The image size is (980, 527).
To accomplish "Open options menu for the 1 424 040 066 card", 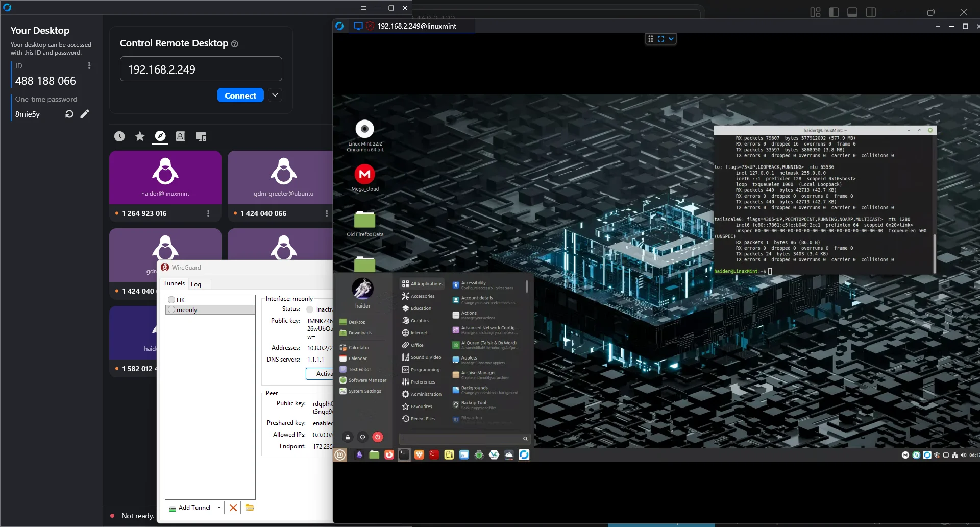I will point(327,213).
